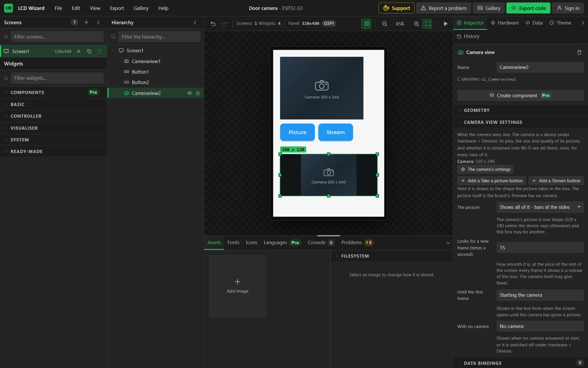Expand the FILESYSTEM section
The image size is (588, 368).
(x=392, y=256)
